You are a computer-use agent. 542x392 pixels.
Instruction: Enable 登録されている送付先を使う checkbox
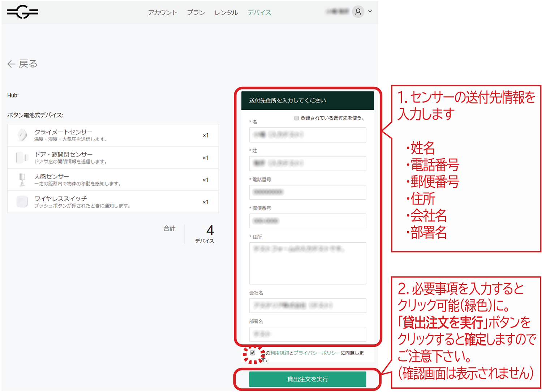pos(297,118)
